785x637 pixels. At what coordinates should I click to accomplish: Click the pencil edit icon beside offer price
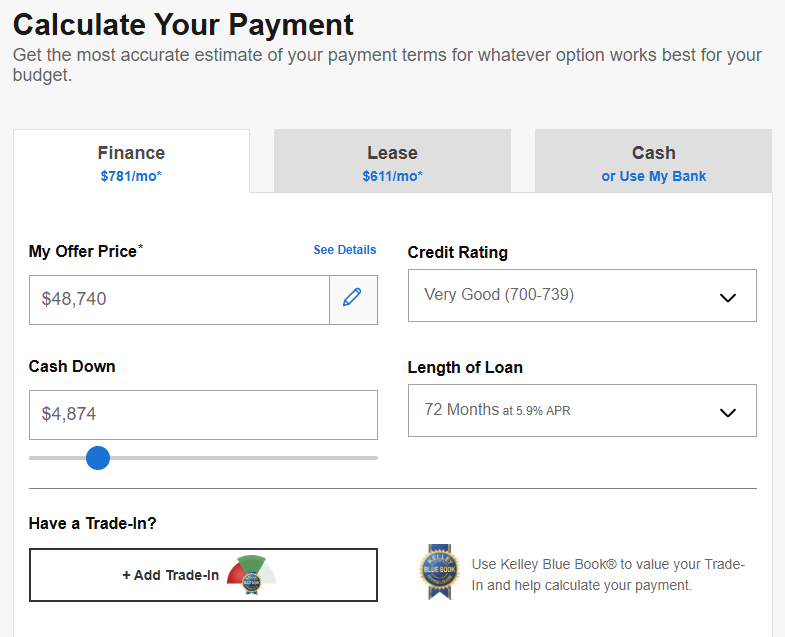pos(352,299)
